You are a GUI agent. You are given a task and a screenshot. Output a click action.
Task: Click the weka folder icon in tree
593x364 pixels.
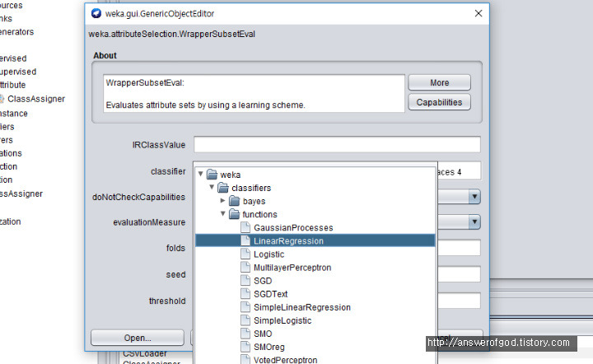[x=212, y=175]
